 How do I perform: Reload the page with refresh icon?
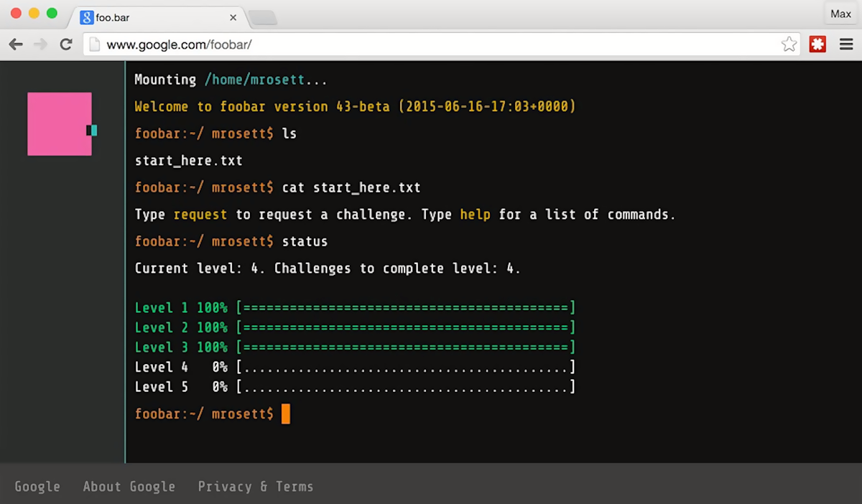click(x=66, y=45)
